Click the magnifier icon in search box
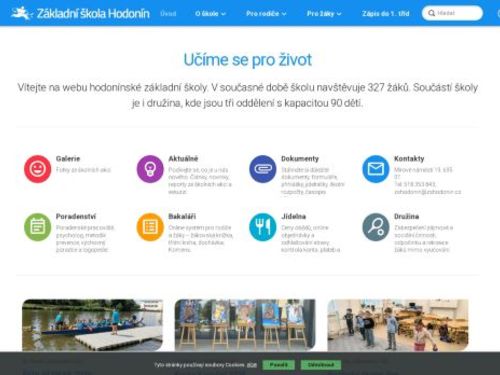 point(431,13)
